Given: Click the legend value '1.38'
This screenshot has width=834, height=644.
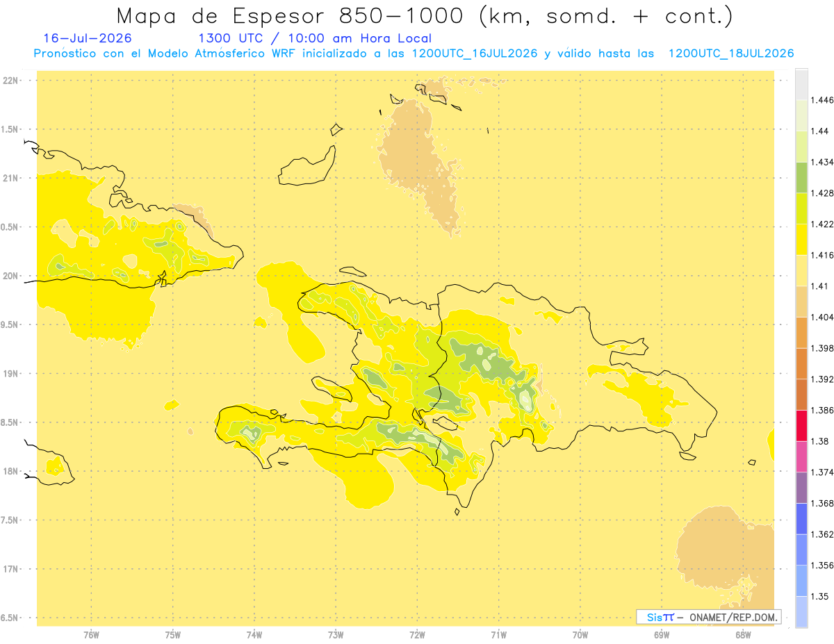Looking at the screenshot, I should [820, 441].
